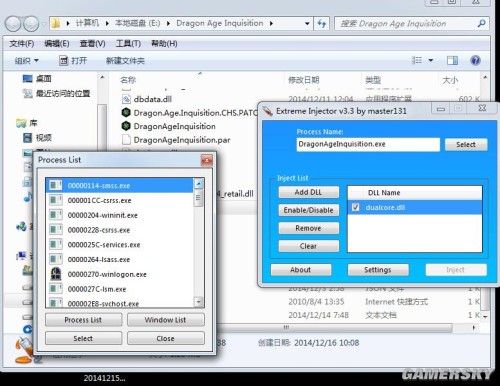The image size is (500, 386).
Task: Click the Explorer search box
Action: point(412,24)
